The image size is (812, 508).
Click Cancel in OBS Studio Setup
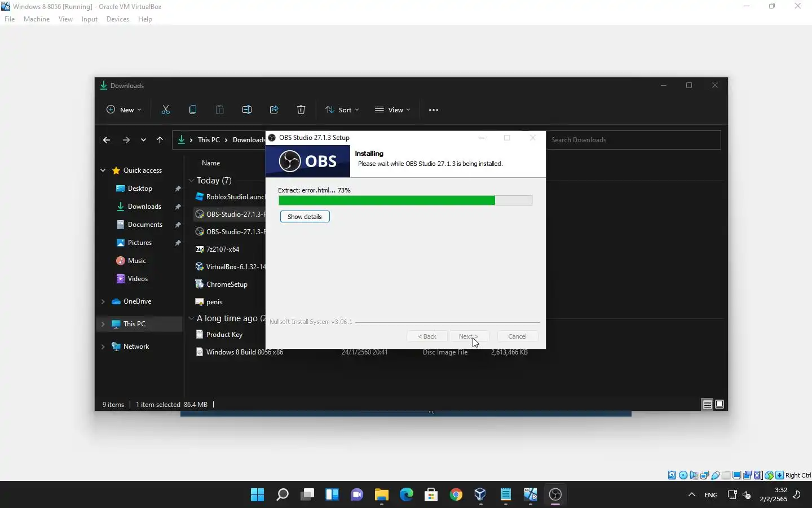coord(517,336)
